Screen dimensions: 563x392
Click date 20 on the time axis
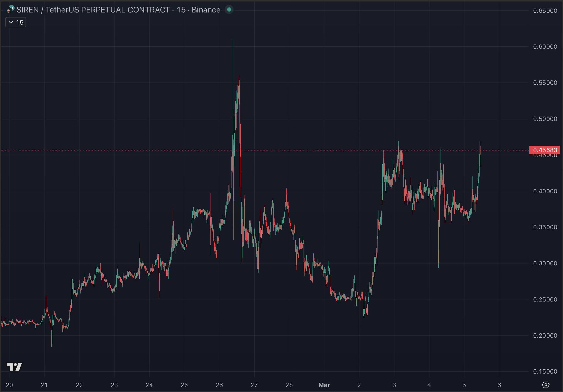click(9, 385)
